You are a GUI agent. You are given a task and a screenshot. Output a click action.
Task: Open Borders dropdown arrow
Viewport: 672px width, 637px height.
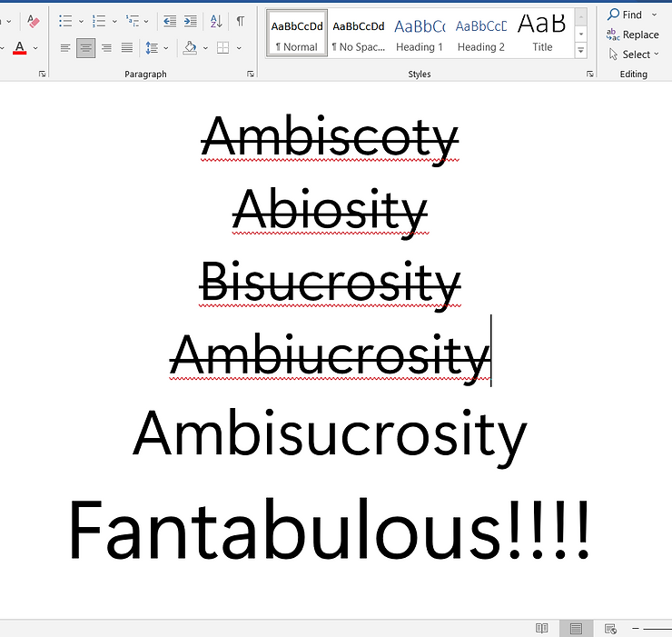pyautogui.click(x=239, y=48)
